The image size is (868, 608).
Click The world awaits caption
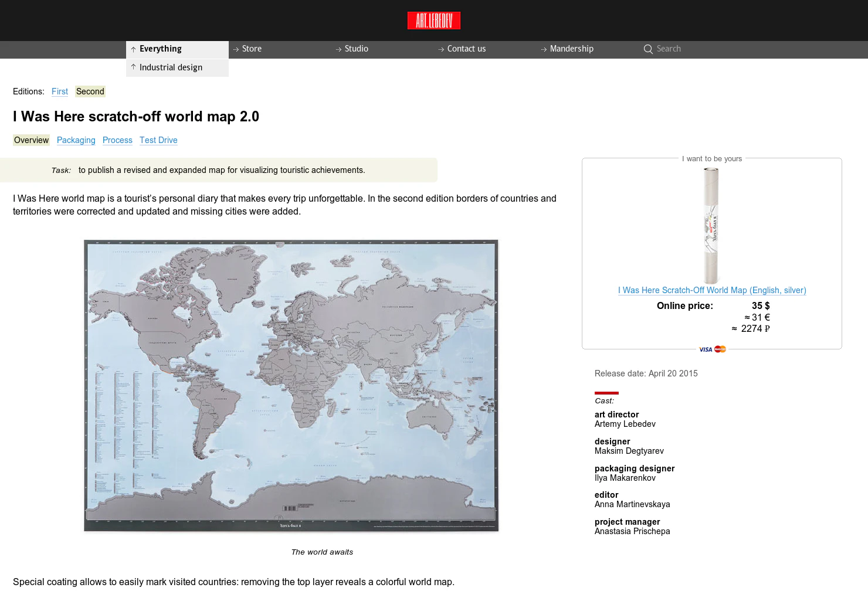(x=322, y=552)
